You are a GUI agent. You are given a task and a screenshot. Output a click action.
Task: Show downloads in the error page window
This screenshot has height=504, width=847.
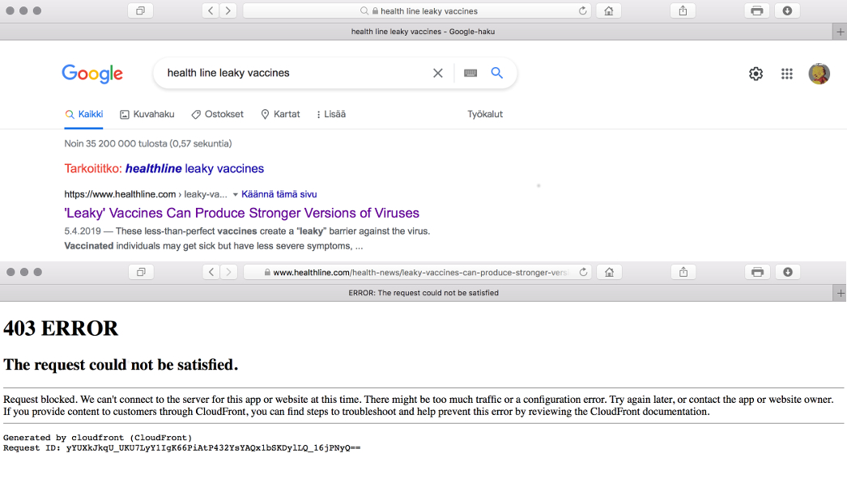787,273
